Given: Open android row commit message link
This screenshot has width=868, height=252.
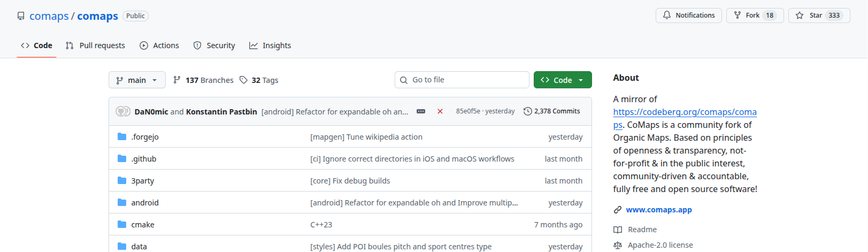Looking at the screenshot, I should click(x=414, y=203).
